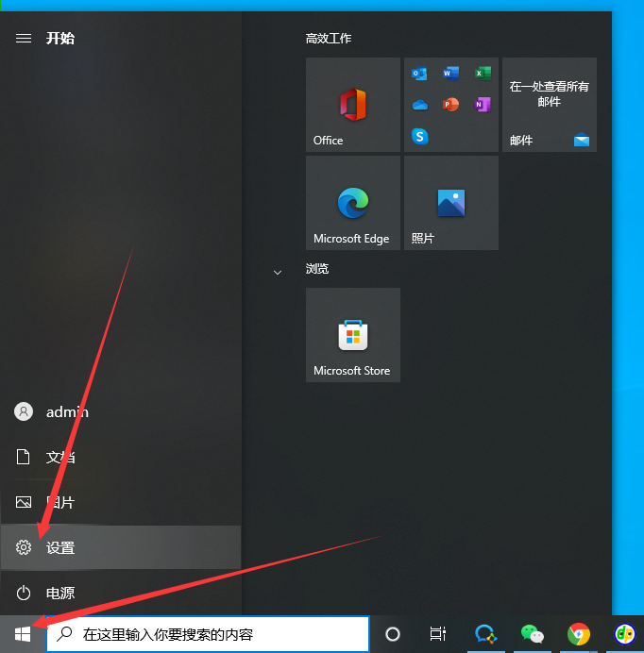The image size is (644, 653).
Task: Open the 邮件 (Mail) tile
Action: [549, 104]
